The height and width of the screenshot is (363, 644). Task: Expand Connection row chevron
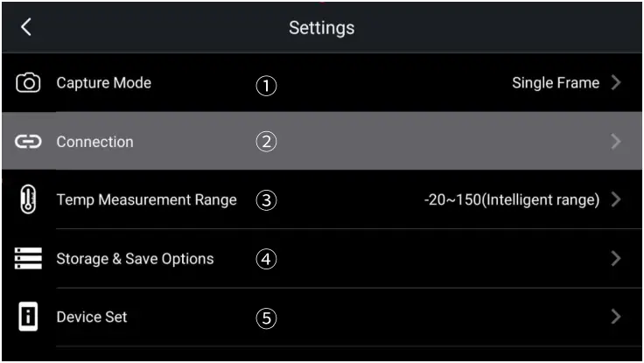coord(616,142)
